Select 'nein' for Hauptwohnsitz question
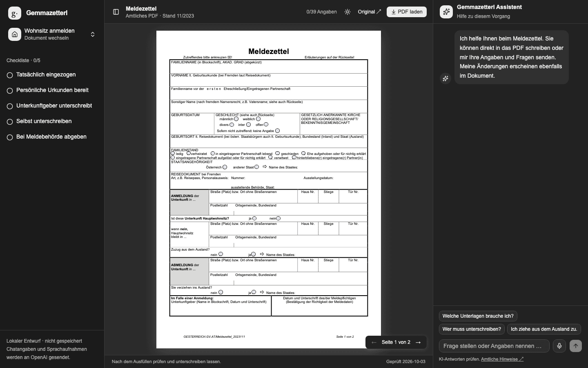 pyautogui.click(x=278, y=218)
